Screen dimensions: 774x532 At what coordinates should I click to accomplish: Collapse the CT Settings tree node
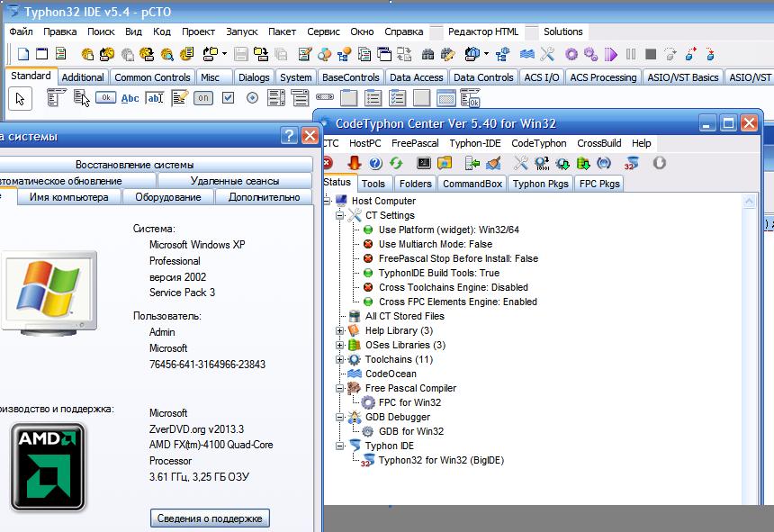[x=340, y=216]
